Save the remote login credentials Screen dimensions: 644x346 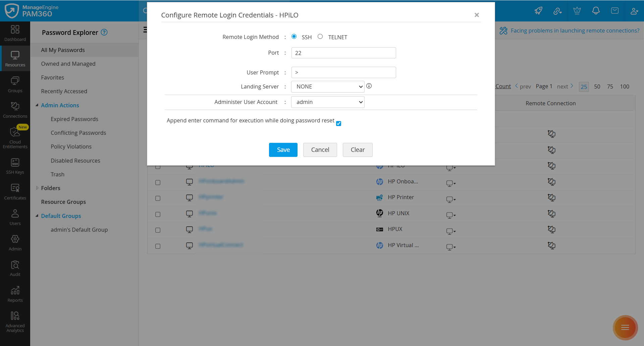pyautogui.click(x=283, y=150)
